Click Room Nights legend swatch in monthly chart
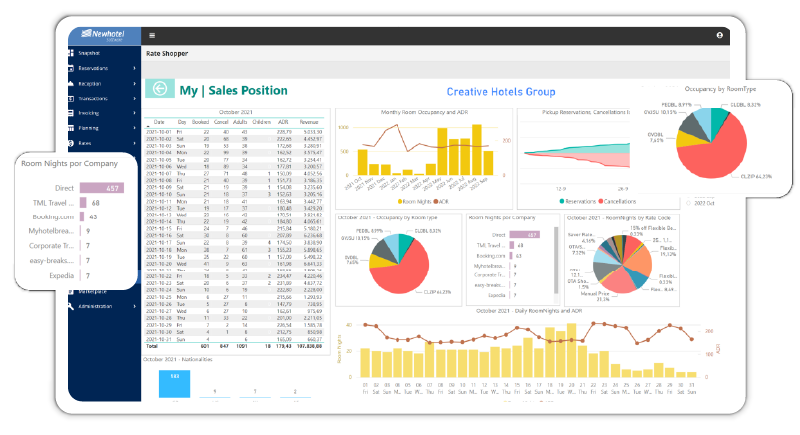Viewport: 800px width, 435px height. [400, 201]
